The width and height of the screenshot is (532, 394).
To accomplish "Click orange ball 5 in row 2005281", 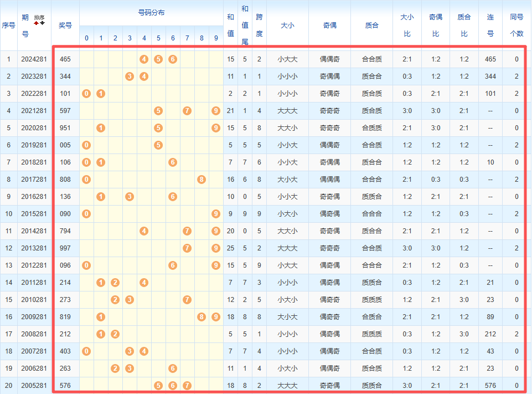I will 158,386.
